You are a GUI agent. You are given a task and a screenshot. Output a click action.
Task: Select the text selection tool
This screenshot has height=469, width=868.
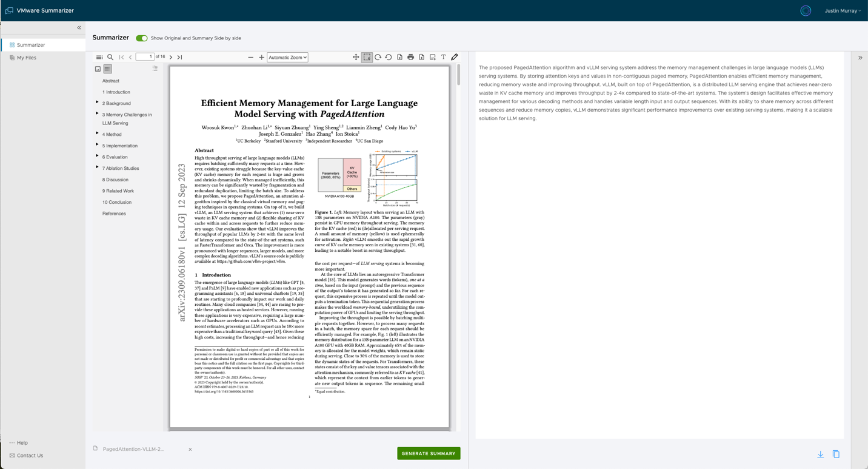[367, 57]
